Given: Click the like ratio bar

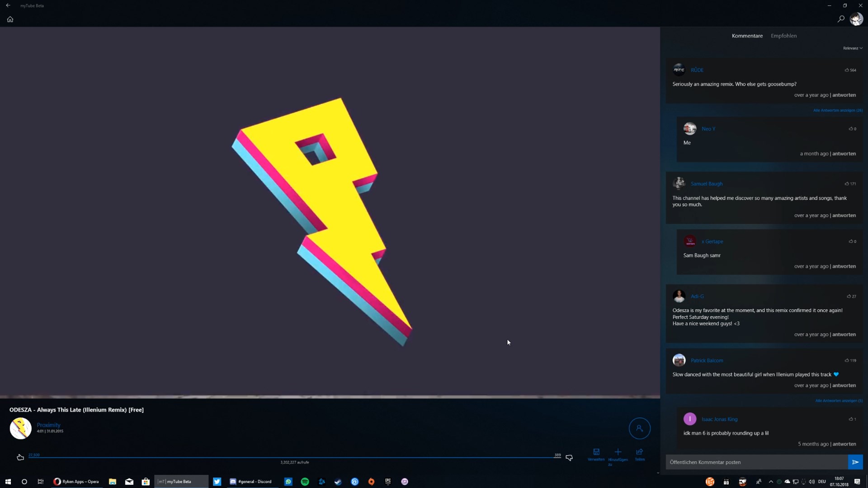Looking at the screenshot, I should 294,457.
